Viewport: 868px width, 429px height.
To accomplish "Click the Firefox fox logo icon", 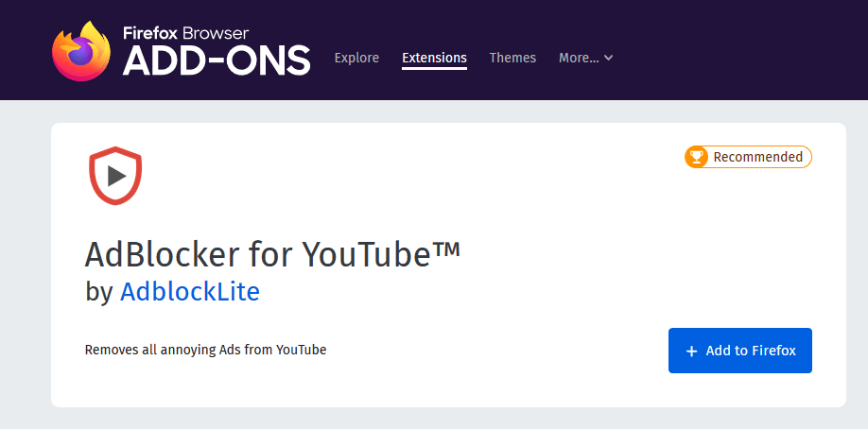I will pyautogui.click(x=83, y=50).
